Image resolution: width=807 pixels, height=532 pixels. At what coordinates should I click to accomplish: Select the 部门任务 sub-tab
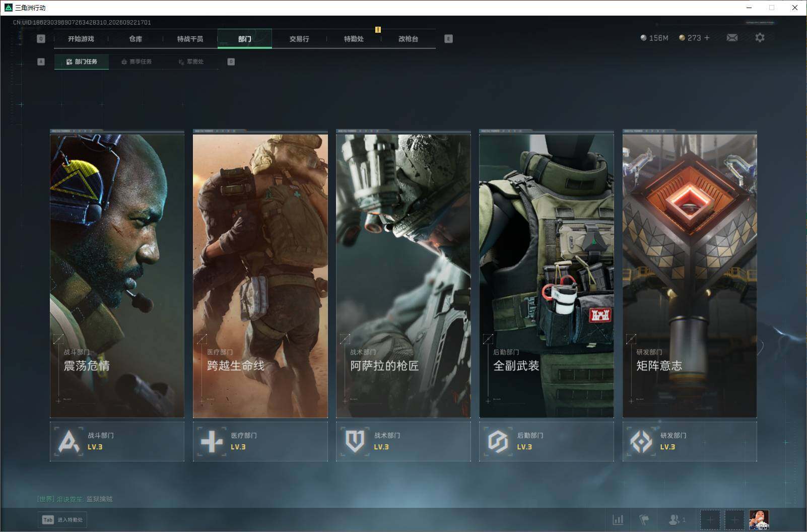point(82,61)
